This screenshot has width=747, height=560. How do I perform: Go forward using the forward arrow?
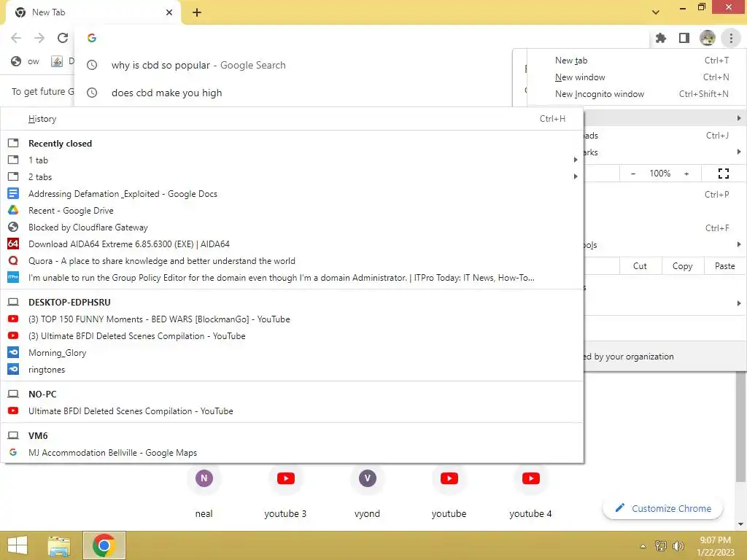coord(39,38)
